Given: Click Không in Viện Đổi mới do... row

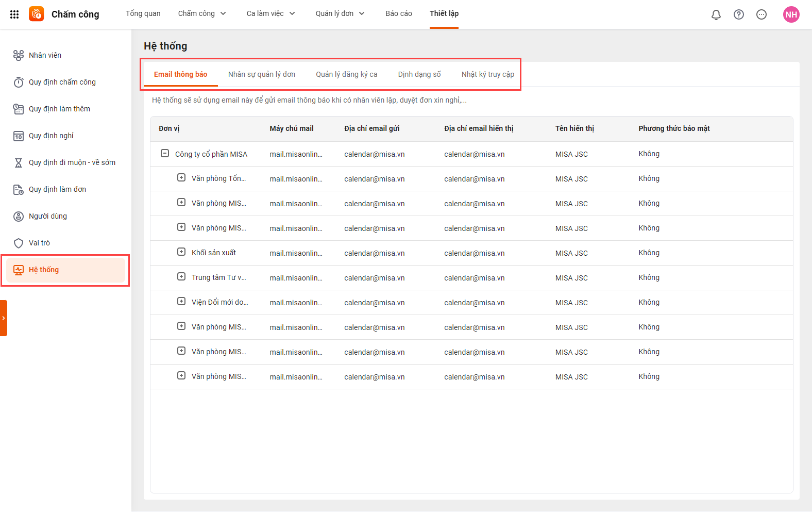Looking at the screenshot, I should 649,302.
